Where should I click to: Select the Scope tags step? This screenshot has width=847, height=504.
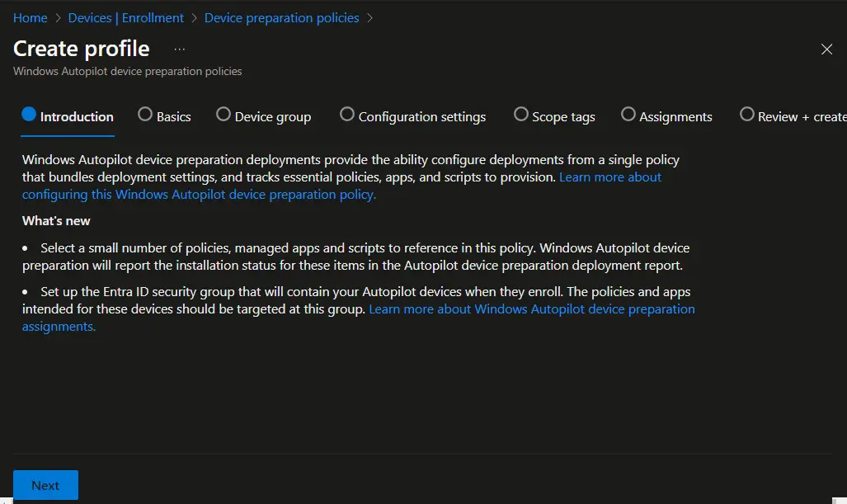click(562, 116)
